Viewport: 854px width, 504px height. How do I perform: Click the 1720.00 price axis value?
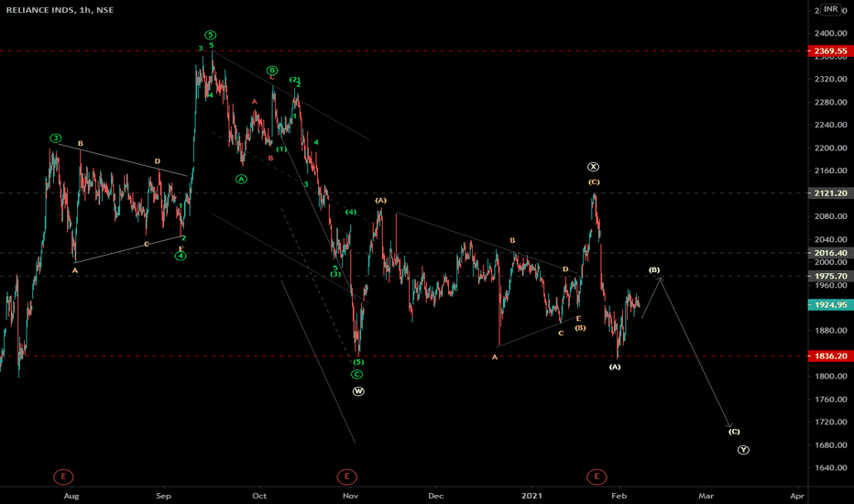coord(830,422)
